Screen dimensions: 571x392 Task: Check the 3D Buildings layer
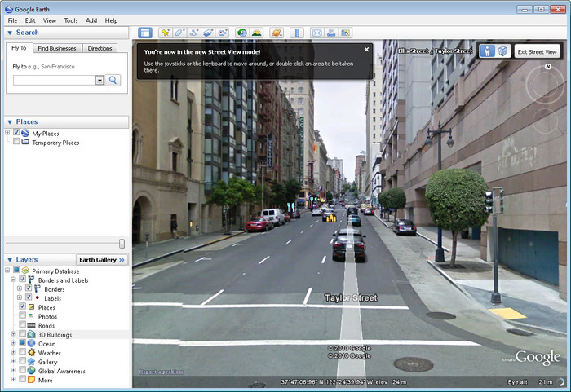click(22, 335)
